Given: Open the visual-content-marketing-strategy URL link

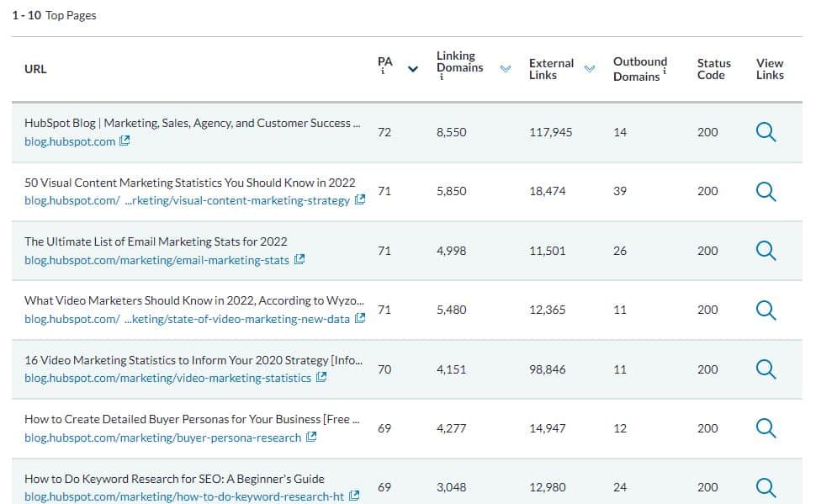Looking at the screenshot, I should point(187,200).
